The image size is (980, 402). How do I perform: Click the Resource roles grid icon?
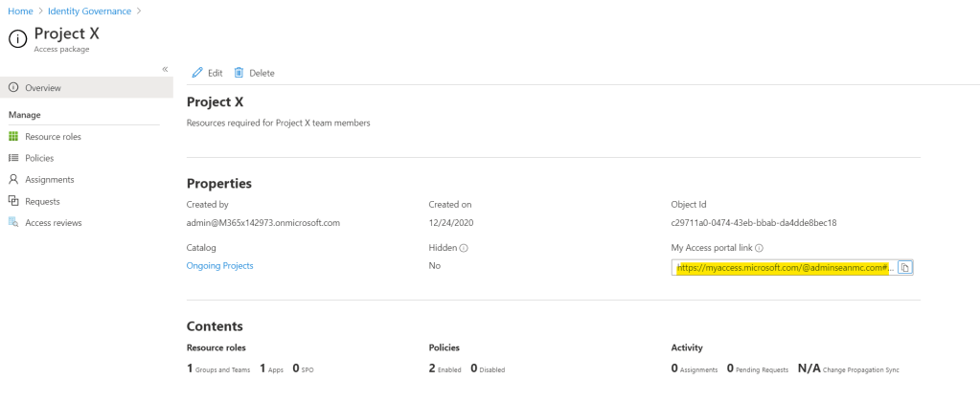tap(13, 137)
